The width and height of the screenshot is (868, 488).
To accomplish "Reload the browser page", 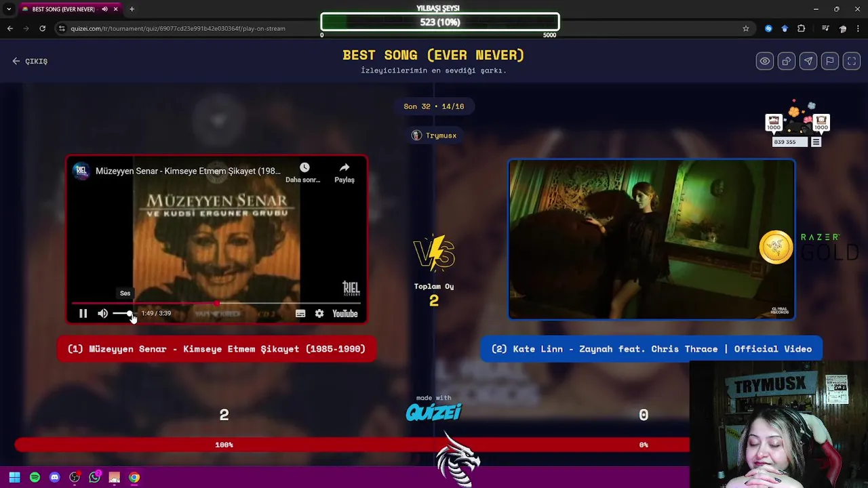I will [x=42, y=28].
